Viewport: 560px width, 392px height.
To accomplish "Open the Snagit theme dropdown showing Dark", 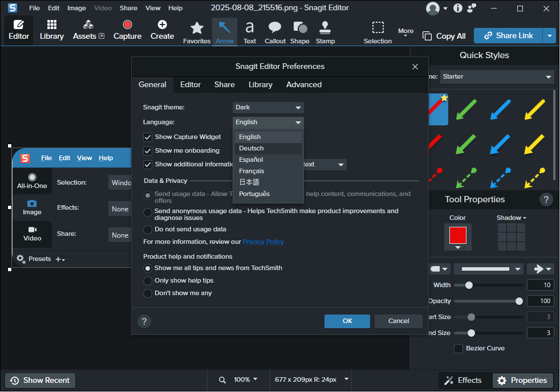I will pyautogui.click(x=268, y=107).
